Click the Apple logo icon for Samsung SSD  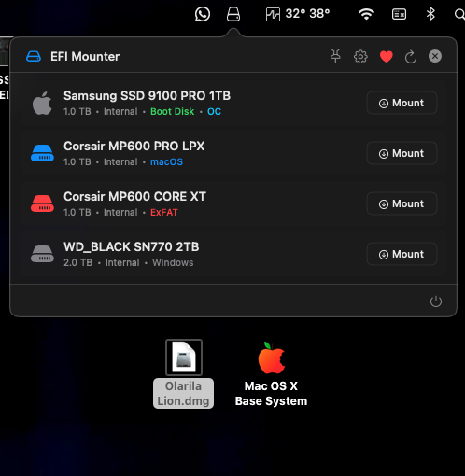click(42, 104)
